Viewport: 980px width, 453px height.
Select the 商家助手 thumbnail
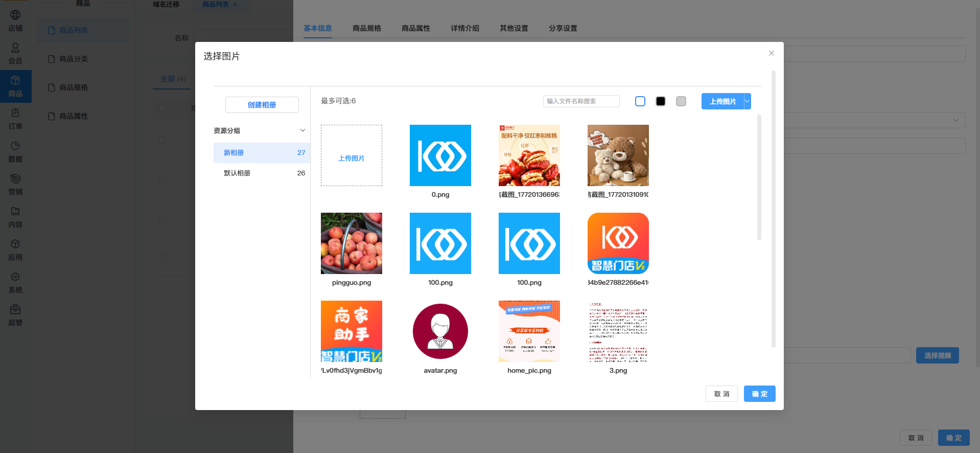[352, 331]
